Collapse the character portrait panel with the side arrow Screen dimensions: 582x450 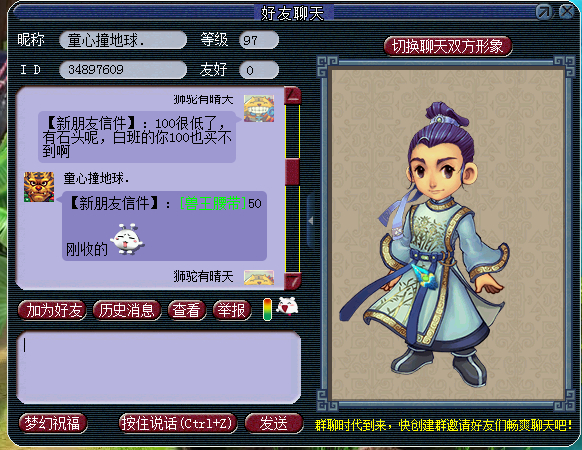coord(311,221)
